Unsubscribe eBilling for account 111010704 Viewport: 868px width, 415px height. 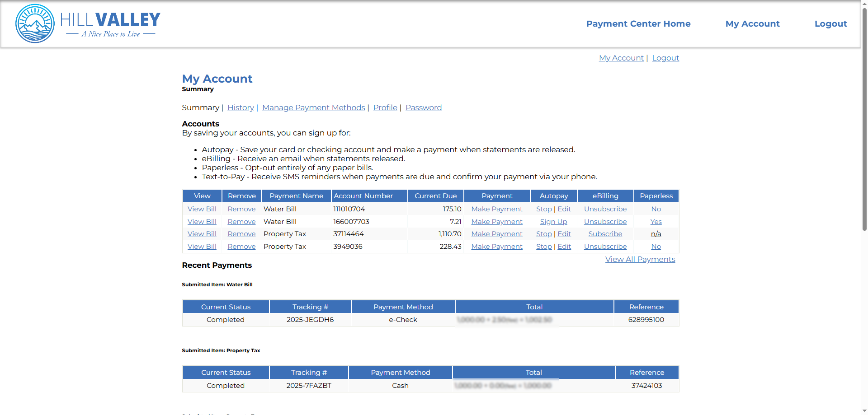[605, 209]
